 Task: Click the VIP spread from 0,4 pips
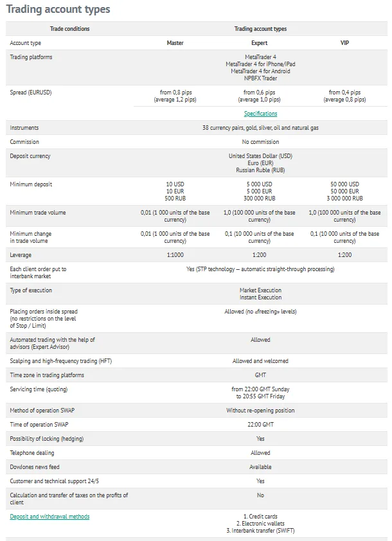click(x=344, y=93)
